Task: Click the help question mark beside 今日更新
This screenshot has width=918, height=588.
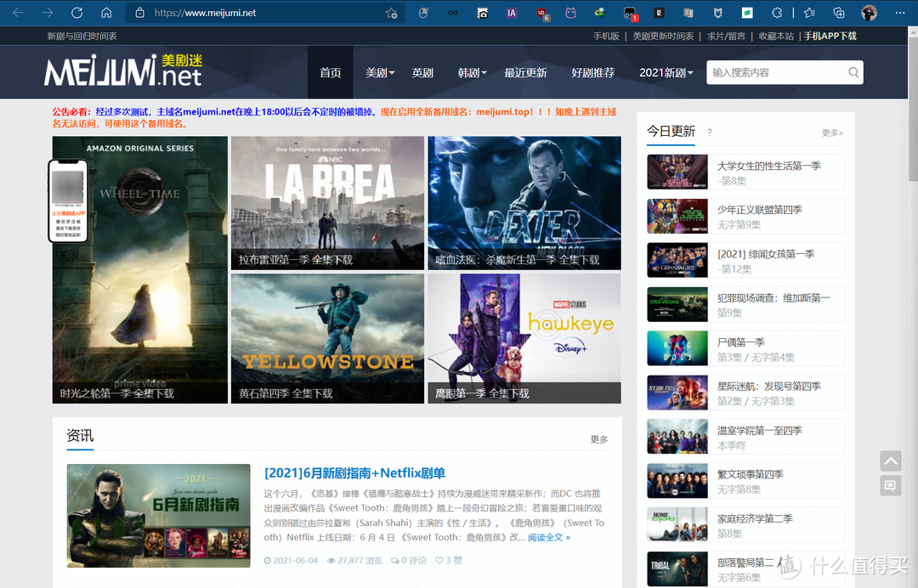Action: click(709, 133)
